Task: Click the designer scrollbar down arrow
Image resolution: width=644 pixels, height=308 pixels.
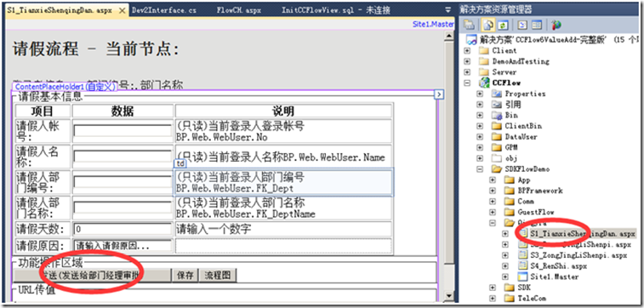Action: tap(449, 296)
